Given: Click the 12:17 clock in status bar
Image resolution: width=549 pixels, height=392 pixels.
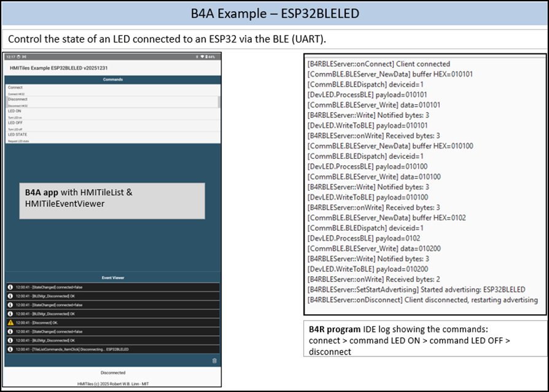Looking at the screenshot, I should click(x=10, y=56).
